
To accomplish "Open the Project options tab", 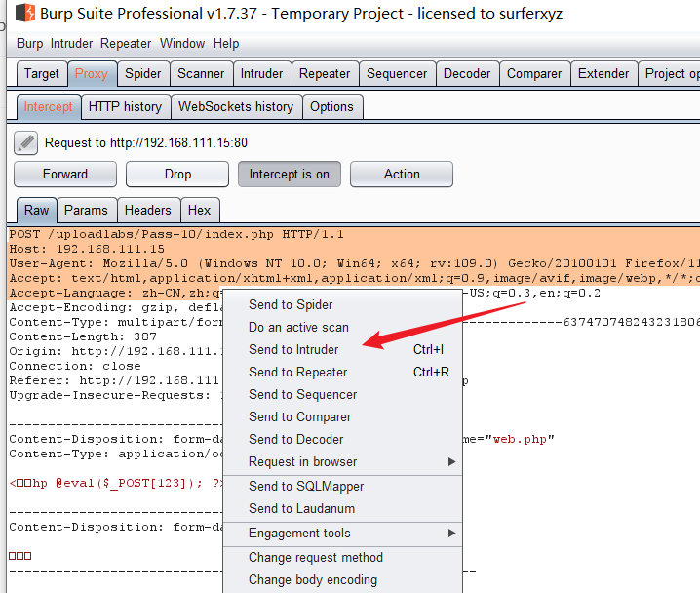I will [x=670, y=74].
